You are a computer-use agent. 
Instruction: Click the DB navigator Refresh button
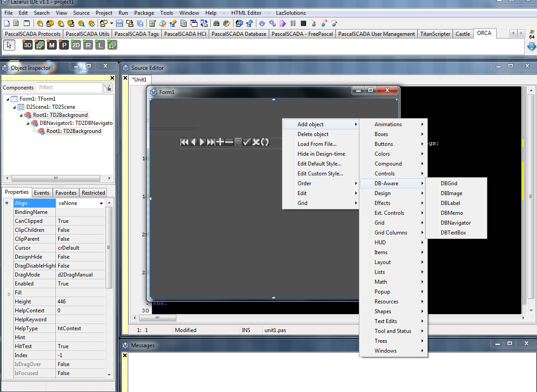click(x=265, y=142)
